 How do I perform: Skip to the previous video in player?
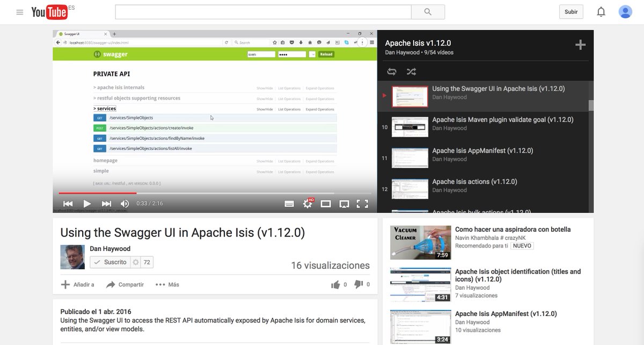pos(68,204)
